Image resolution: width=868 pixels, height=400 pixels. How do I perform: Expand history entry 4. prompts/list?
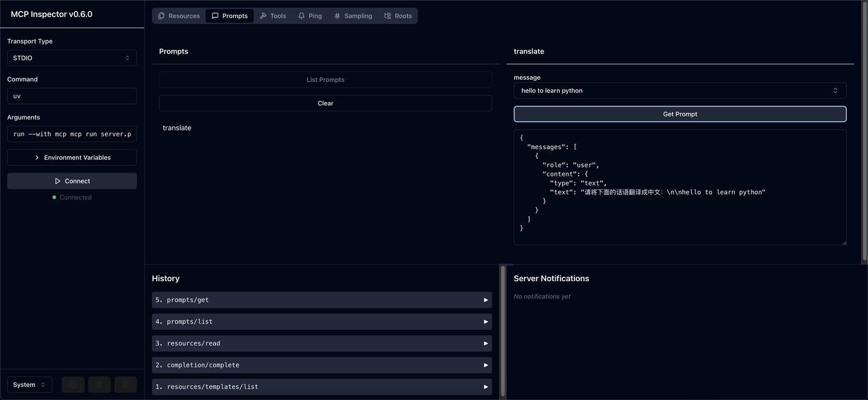click(322, 322)
